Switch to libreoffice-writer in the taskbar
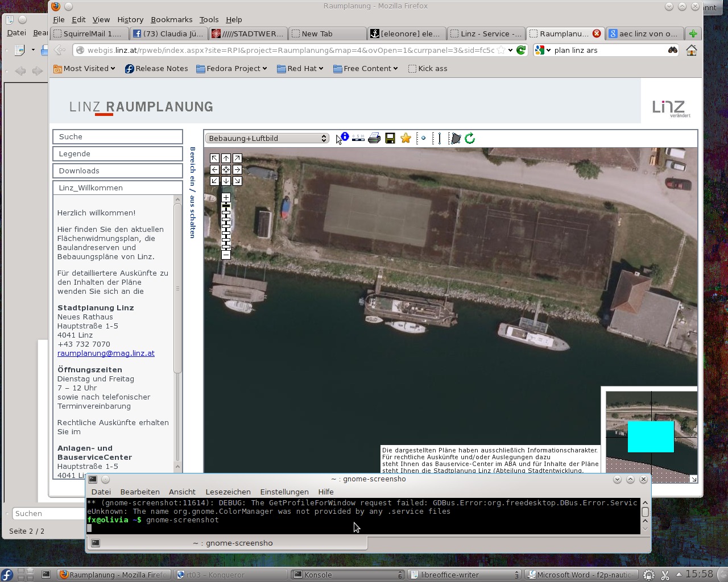 pos(464,575)
